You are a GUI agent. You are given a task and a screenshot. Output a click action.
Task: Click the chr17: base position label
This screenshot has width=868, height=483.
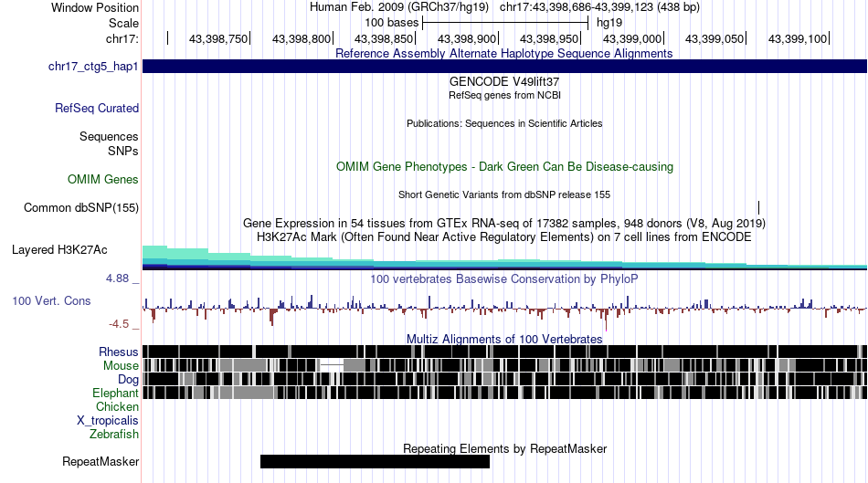point(122,38)
